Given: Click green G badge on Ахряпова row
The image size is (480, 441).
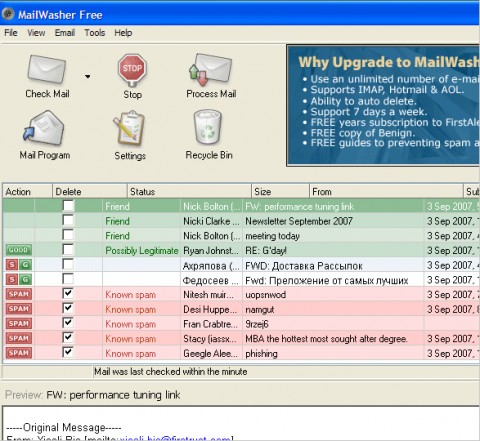Looking at the screenshot, I should click(25, 265).
